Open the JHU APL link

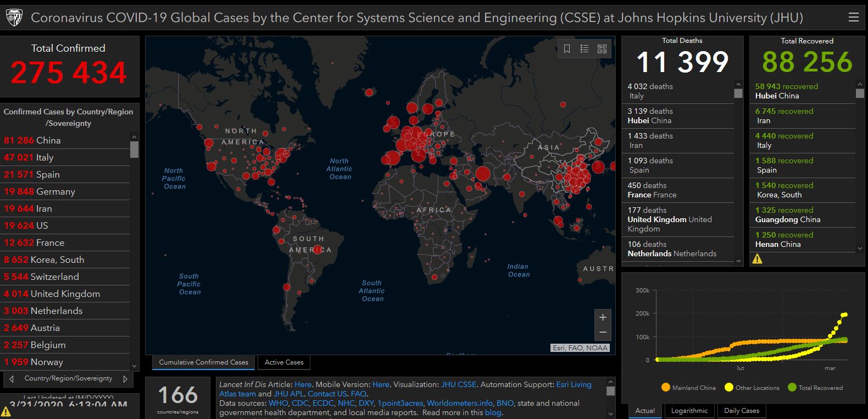(288, 394)
